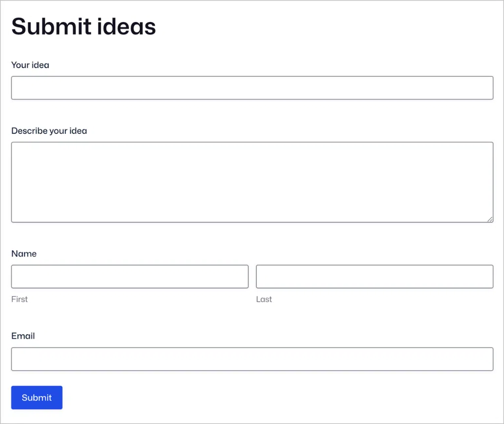
Task: Click into the Email field
Action: [x=252, y=359]
